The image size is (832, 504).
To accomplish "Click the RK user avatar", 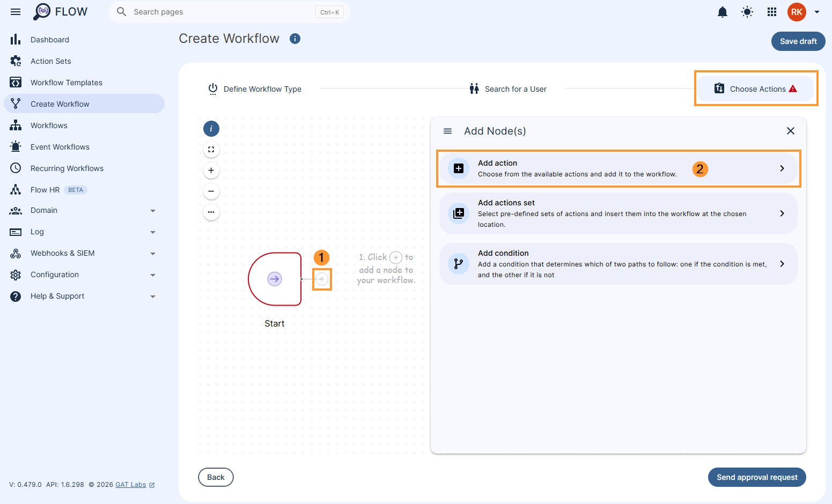I will [x=797, y=12].
